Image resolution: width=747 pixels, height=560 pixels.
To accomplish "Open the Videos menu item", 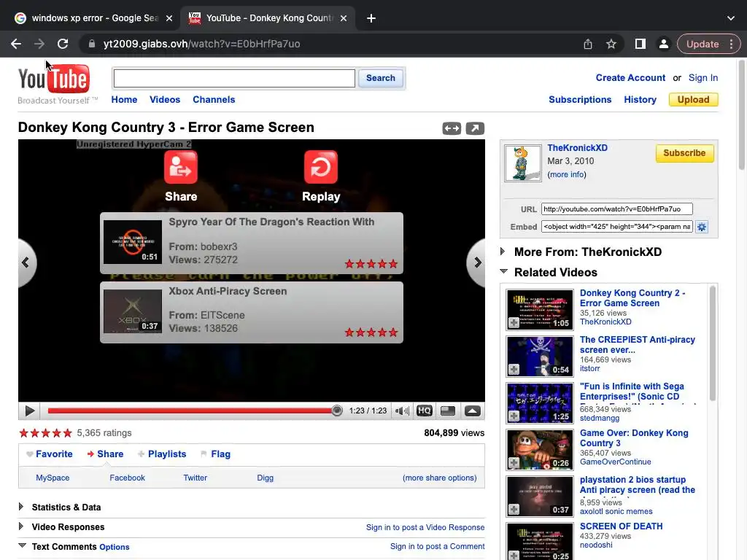I will point(165,99).
